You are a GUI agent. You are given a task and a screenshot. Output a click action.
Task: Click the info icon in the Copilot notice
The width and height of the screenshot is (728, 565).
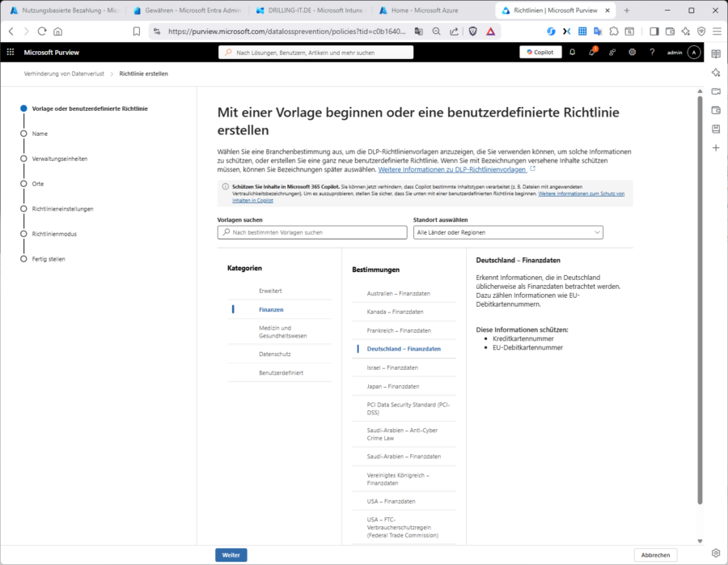coord(225,186)
